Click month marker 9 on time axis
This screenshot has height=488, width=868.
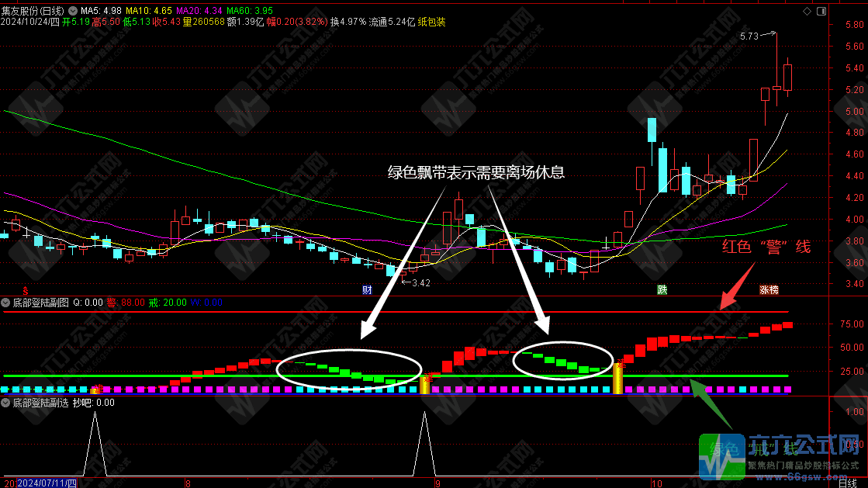point(437,483)
